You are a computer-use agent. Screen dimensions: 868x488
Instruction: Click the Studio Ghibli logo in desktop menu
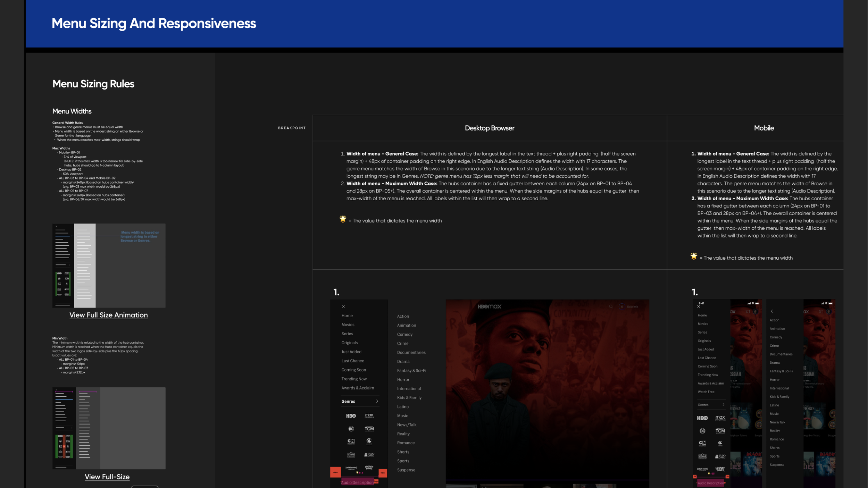click(x=369, y=454)
